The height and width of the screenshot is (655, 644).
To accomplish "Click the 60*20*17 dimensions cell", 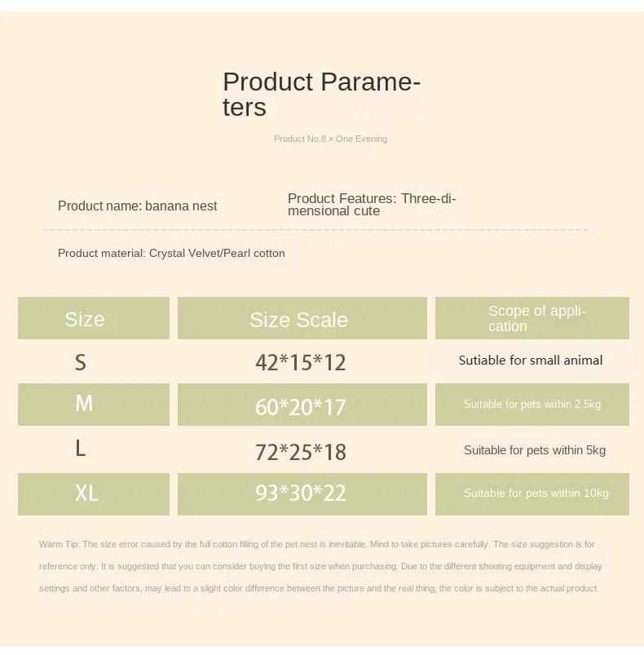I will pyautogui.click(x=301, y=406).
